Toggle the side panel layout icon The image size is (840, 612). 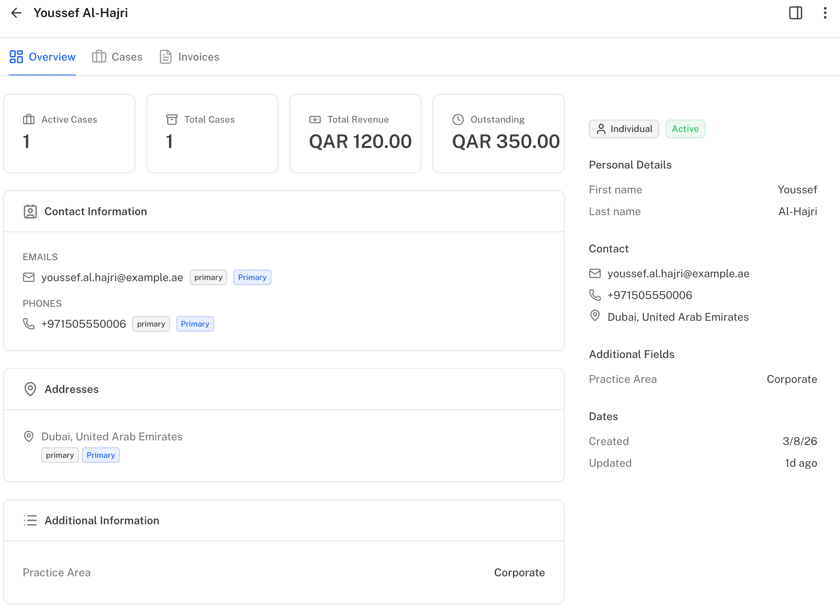tap(796, 13)
